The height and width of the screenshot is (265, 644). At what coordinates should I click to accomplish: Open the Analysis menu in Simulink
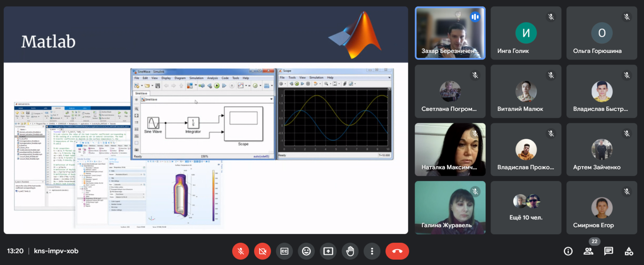point(213,78)
